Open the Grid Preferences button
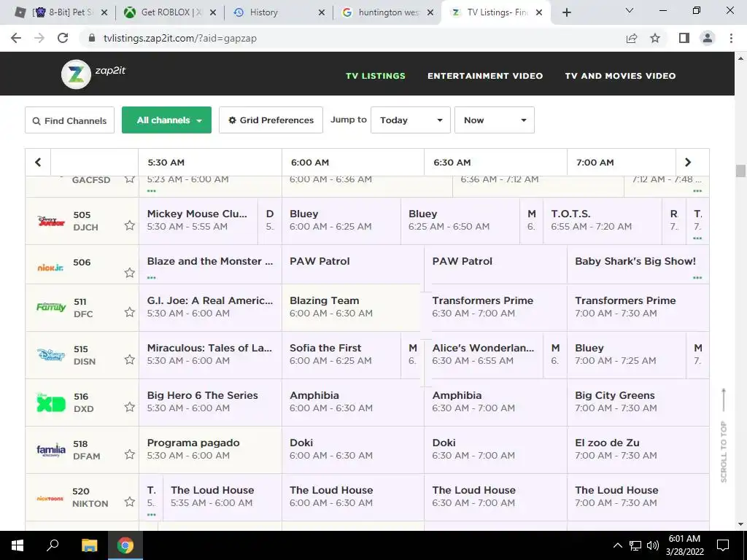Viewport: 747px width, 560px height. pos(271,120)
